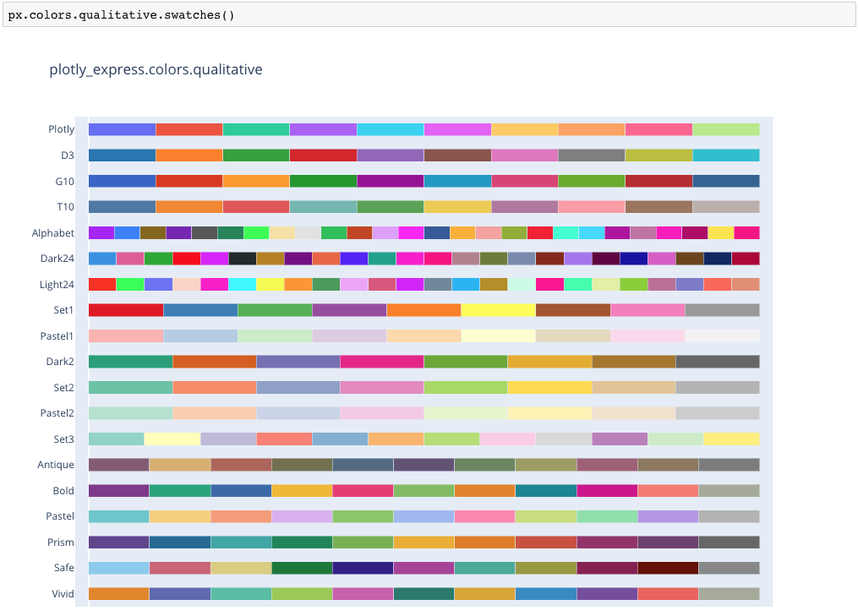Choose the pale yellow swatch in the Pastel1 row

point(498,336)
